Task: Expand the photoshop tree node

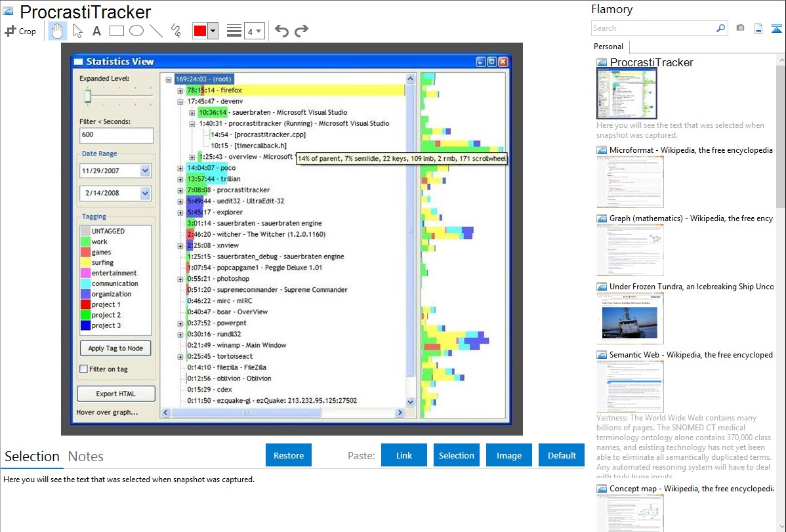Action: point(180,279)
